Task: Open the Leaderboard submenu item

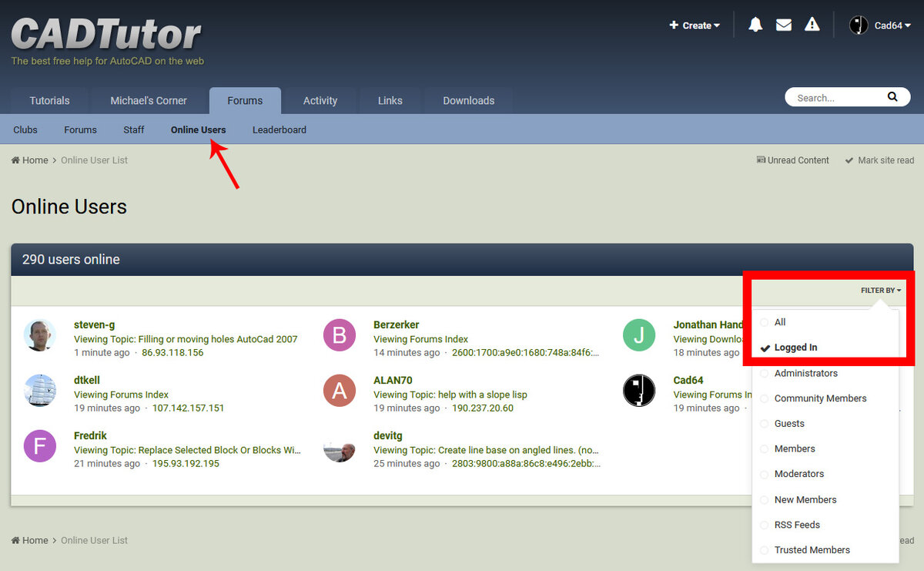Action: coord(280,129)
